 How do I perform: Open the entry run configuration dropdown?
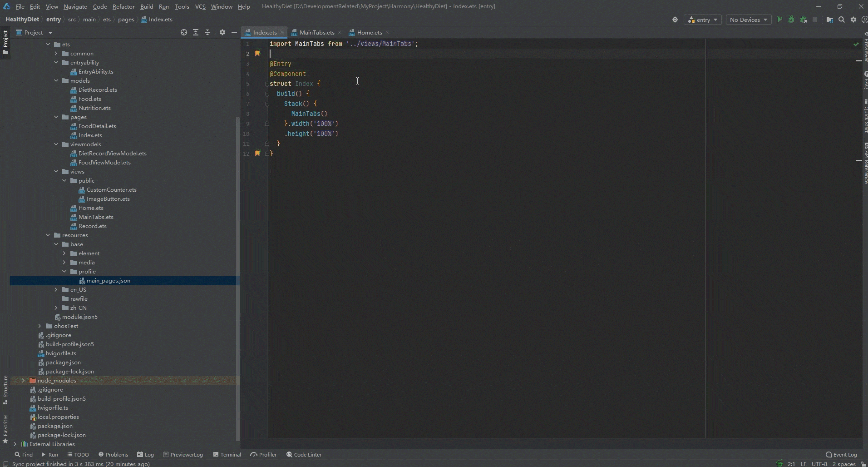(x=703, y=20)
